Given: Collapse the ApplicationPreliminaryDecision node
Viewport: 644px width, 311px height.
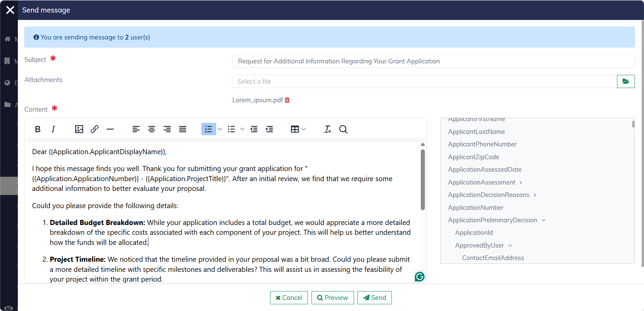Looking at the screenshot, I should click(x=544, y=220).
